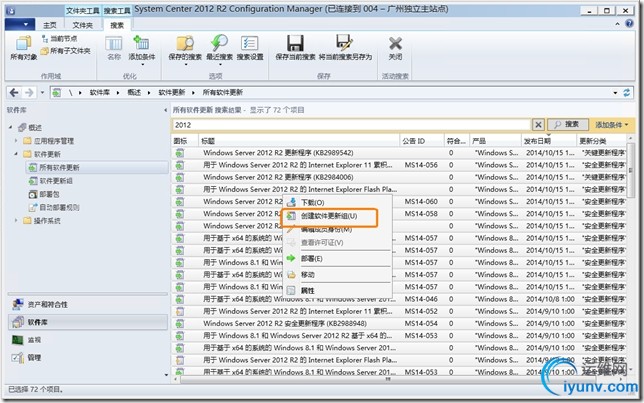The image size is (644, 403).
Task: Sort by the 标题 column header
Action: point(299,141)
